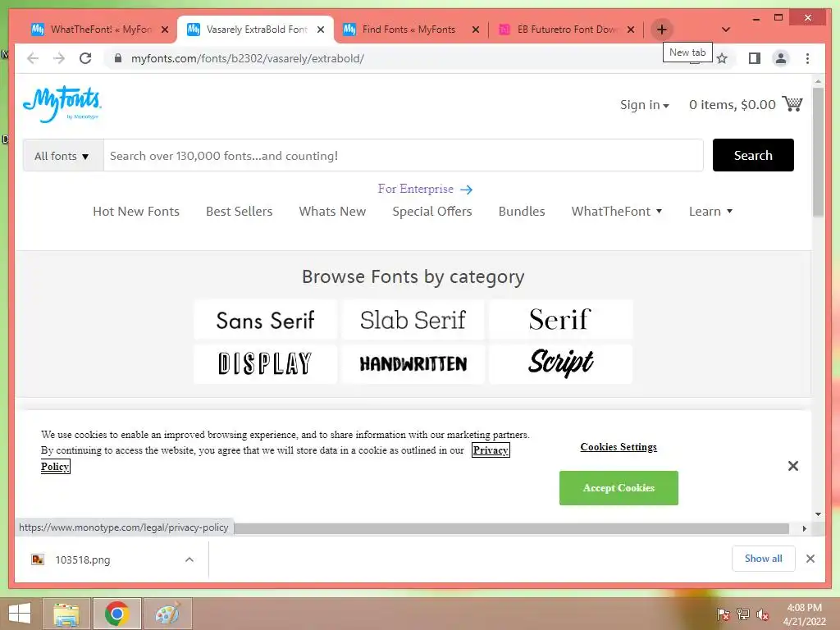Viewport: 840px width, 630px height.
Task: Expand the Sign in dropdown
Action: click(x=645, y=105)
